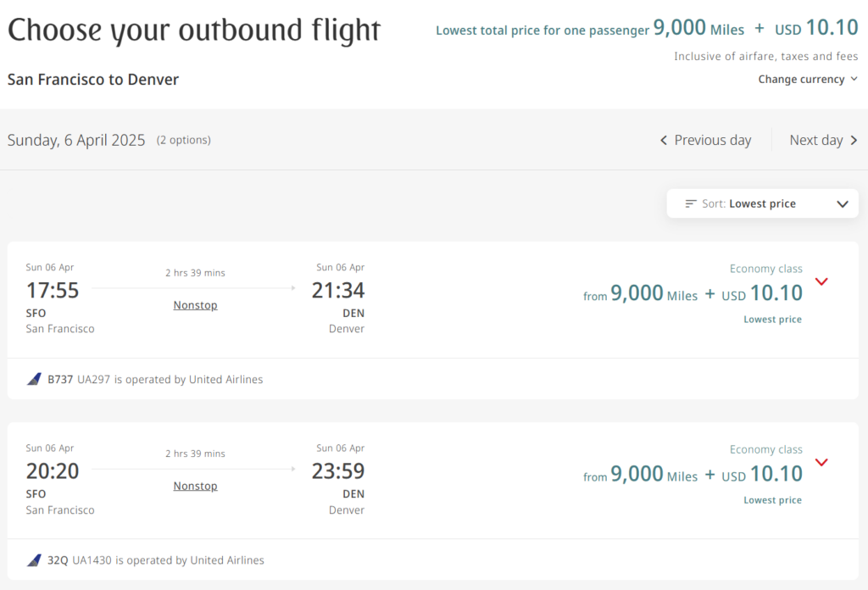Go to the Next day

816,140
